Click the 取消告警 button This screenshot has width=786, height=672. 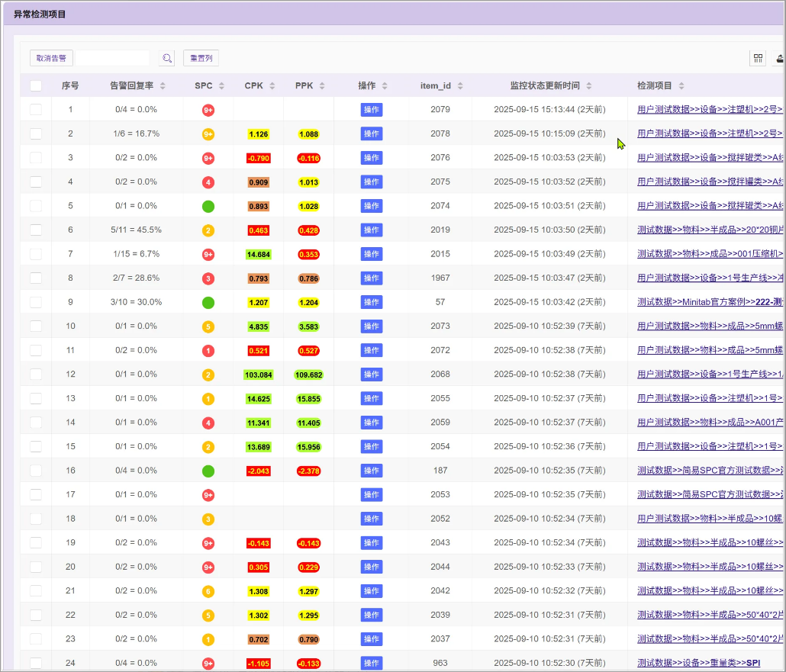pos(51,58)
